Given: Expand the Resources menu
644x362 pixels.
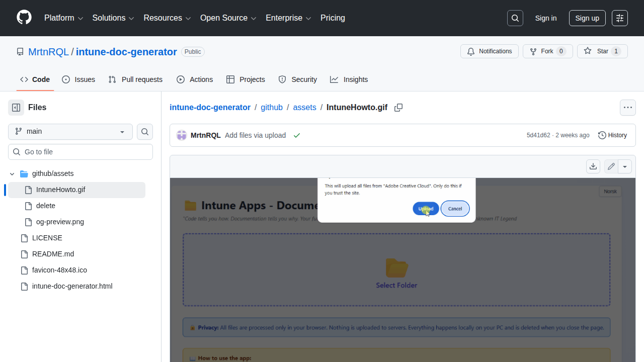Looking at the screenshot, I should click(x=167, y=18).
